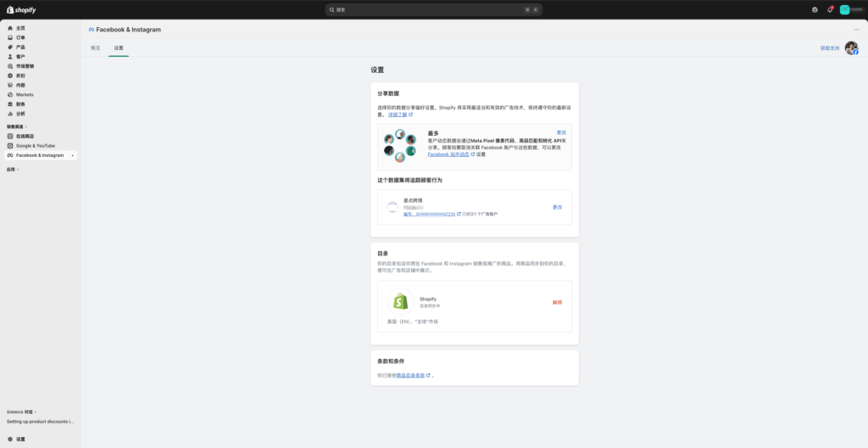
Task: Click external-link icon next to 详细了解
Action: tap(411, 115)
